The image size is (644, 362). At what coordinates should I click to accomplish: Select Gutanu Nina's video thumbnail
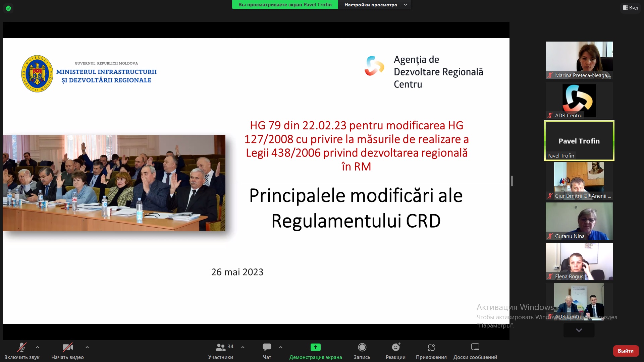(x=579, y=221)
